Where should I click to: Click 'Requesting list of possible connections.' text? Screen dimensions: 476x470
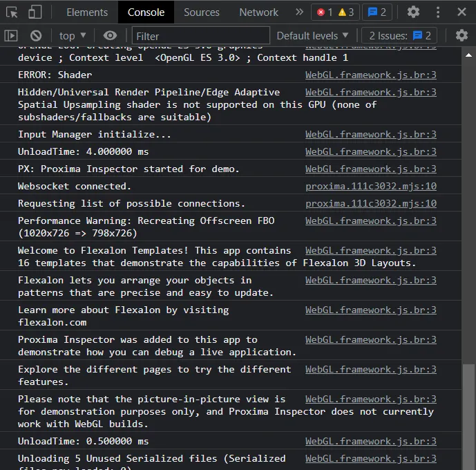point(131,203)
